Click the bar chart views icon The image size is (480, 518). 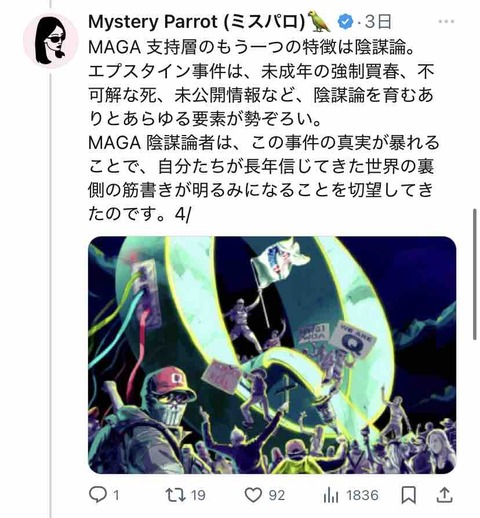point(331,495)
